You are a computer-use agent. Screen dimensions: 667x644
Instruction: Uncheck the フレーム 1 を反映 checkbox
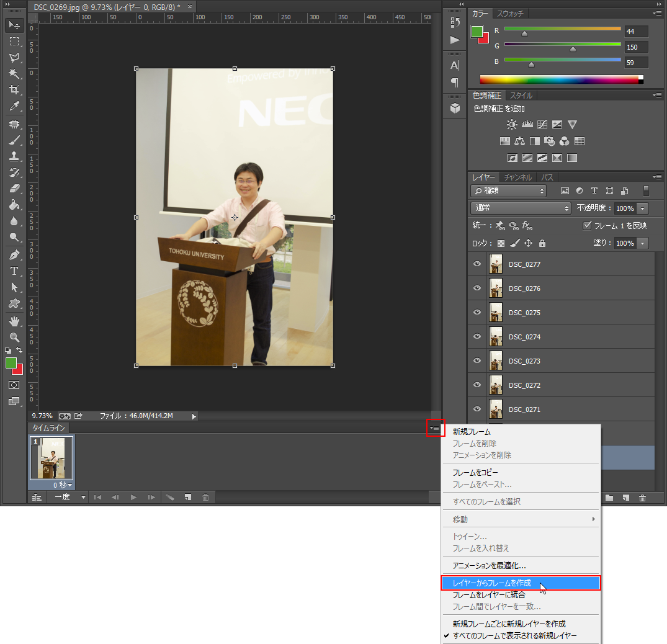tap(587, 226)
